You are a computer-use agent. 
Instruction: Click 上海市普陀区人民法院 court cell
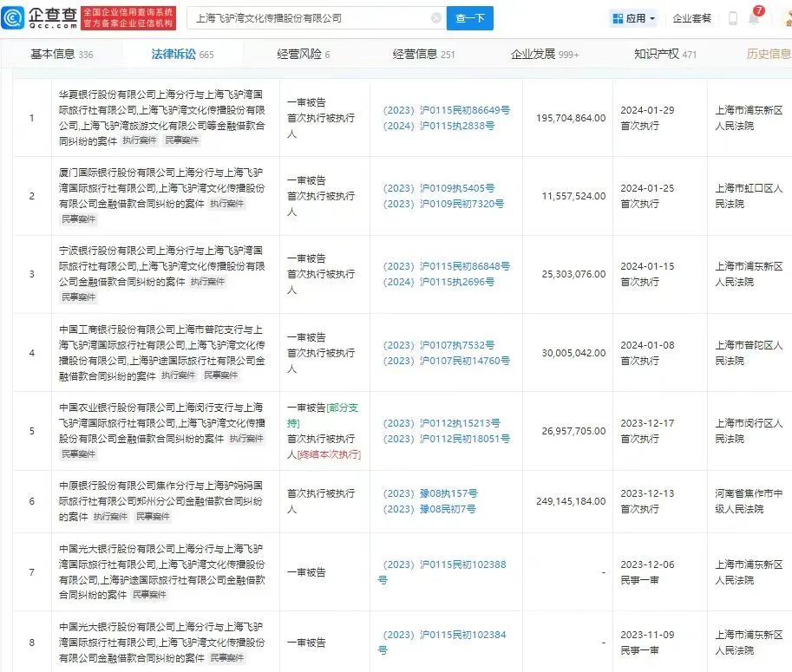pos(749,353)
